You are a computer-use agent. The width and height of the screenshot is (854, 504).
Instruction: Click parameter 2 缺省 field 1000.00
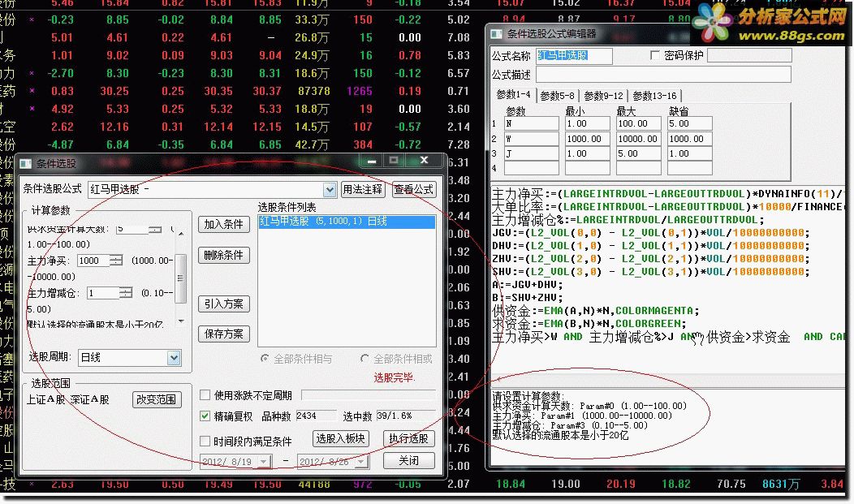pos(689,139)
